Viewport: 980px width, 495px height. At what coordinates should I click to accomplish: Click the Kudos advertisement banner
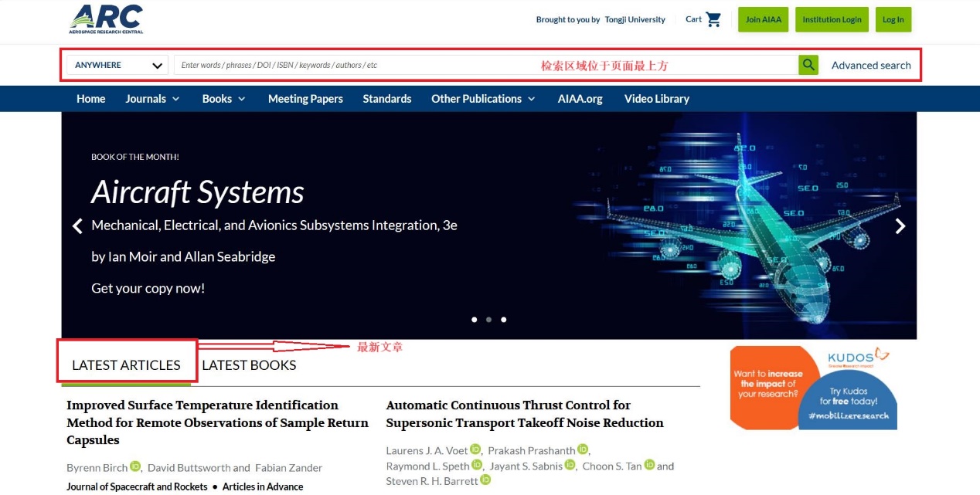814,388
